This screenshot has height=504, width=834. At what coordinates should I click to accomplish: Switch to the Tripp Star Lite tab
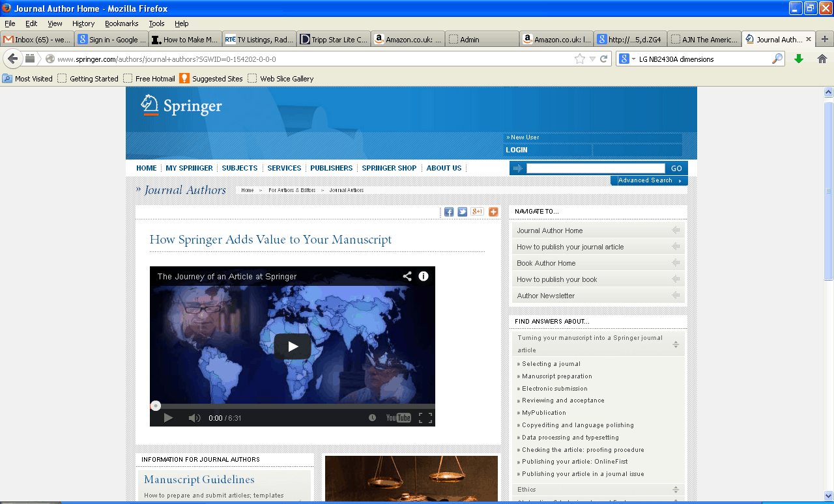334,39
